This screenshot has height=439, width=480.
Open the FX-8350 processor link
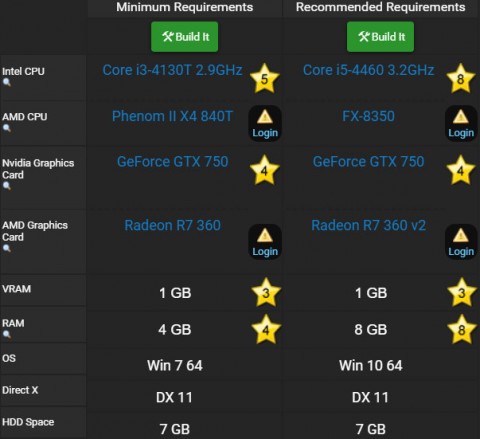[368, 116]
